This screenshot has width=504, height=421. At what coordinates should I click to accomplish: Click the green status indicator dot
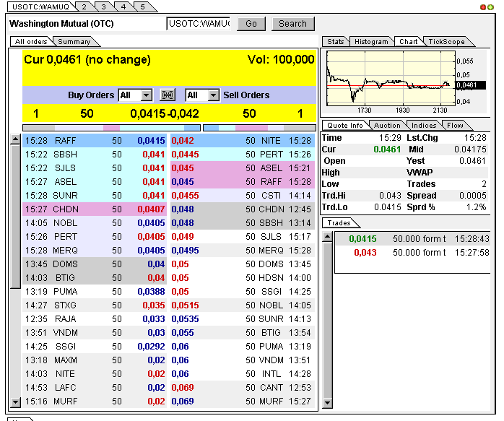[491, 6]
